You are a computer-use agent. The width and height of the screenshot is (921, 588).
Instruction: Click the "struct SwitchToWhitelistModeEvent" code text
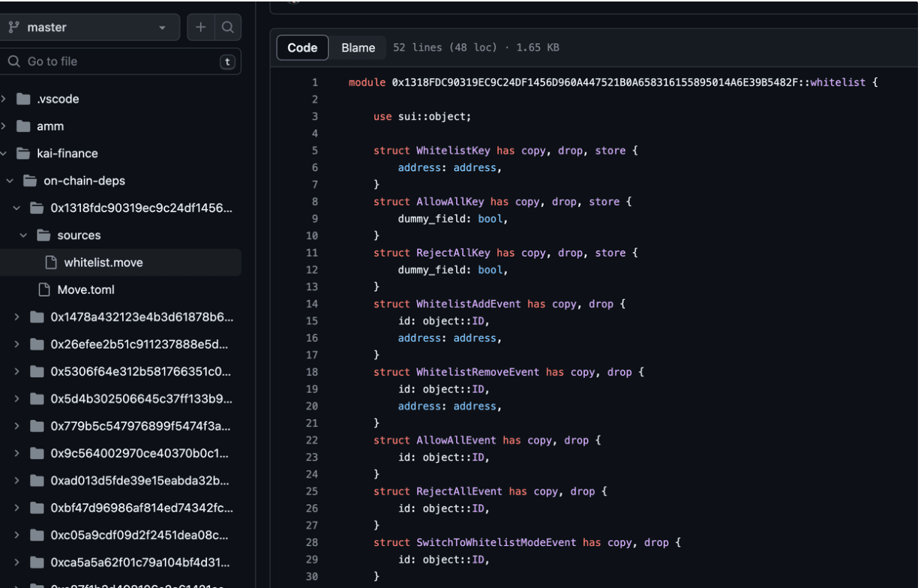(475, 542)
